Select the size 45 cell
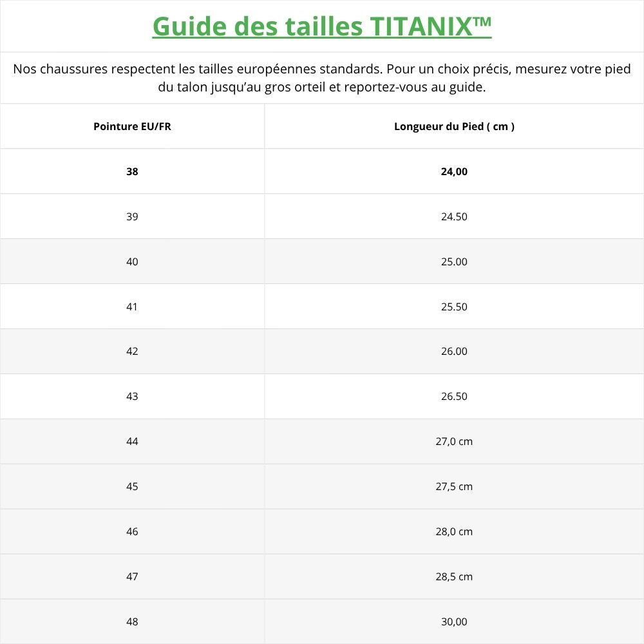This screenshot has width=644, height=644. [132, 486]
